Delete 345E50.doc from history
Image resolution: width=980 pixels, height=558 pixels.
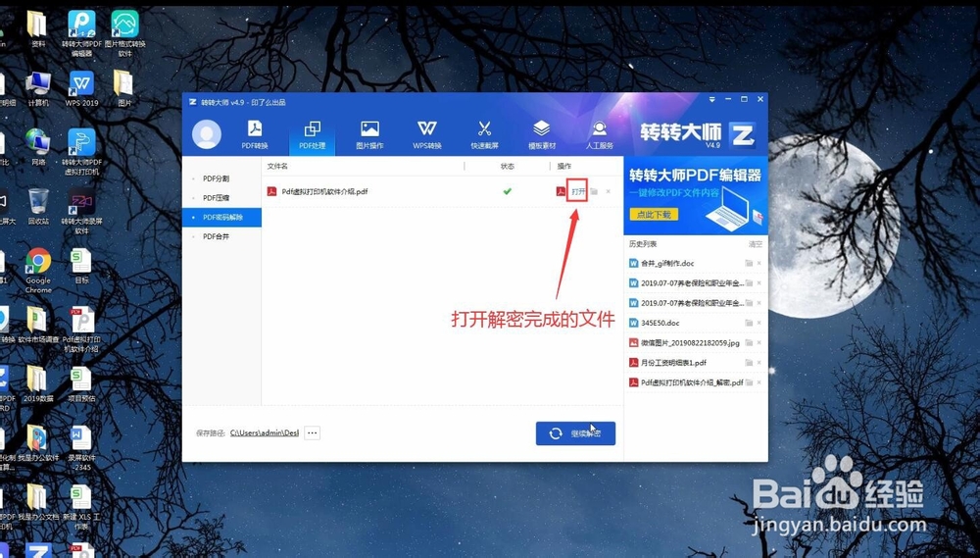(x=759, y=323)
